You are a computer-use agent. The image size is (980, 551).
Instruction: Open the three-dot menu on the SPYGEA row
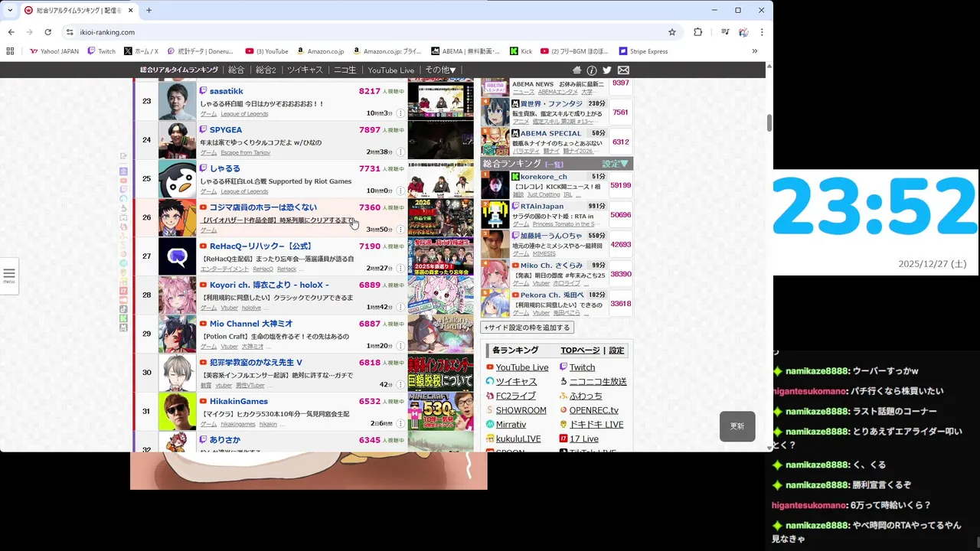coord(400,152)
